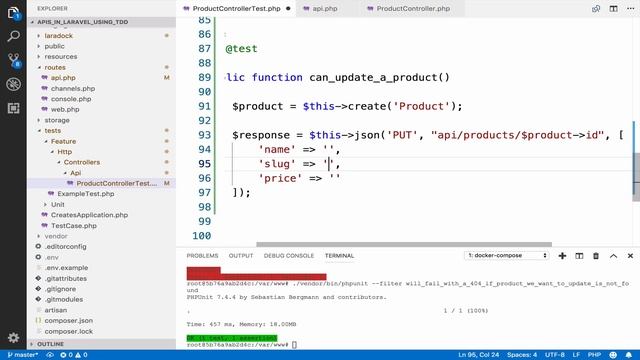Synchronize changes icon in status bar
The image size is (640, 360).
click(x=50, y=355)
